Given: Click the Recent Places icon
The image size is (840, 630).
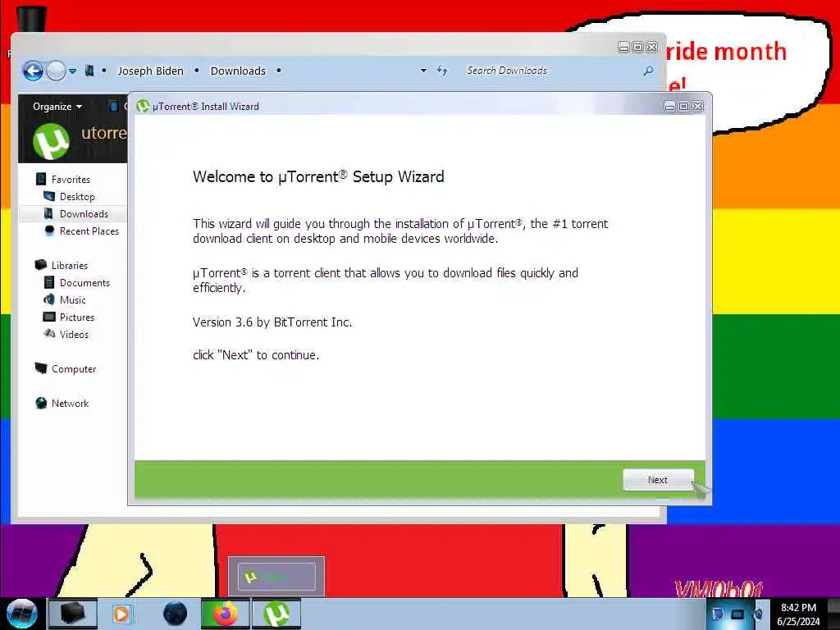Looking at the screenshot, I should [x=48, y=231].
